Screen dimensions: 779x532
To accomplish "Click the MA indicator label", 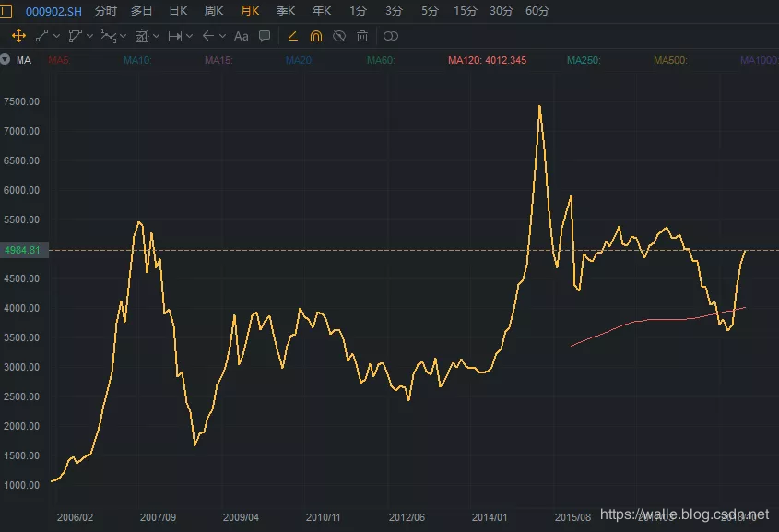I will pyautogui.click(x=24, y=60).
